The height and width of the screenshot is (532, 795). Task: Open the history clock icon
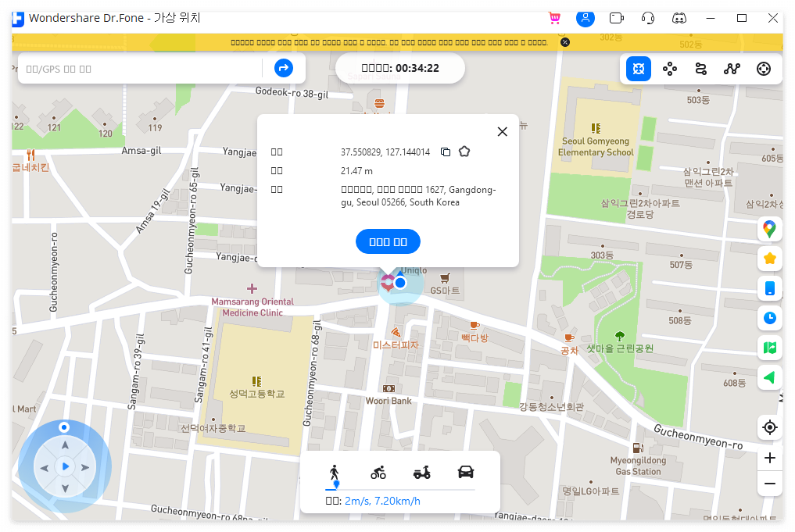point(770,318)
